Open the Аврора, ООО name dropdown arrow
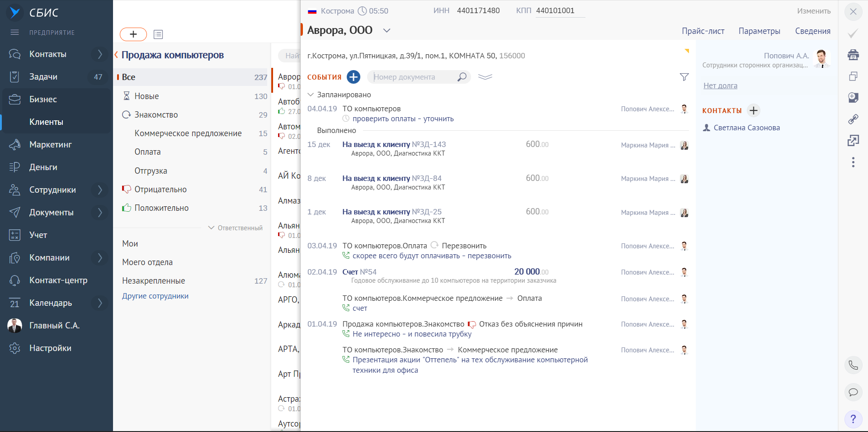Image resolution: width=868 pixels, height=432 pixels. [387, 31]
